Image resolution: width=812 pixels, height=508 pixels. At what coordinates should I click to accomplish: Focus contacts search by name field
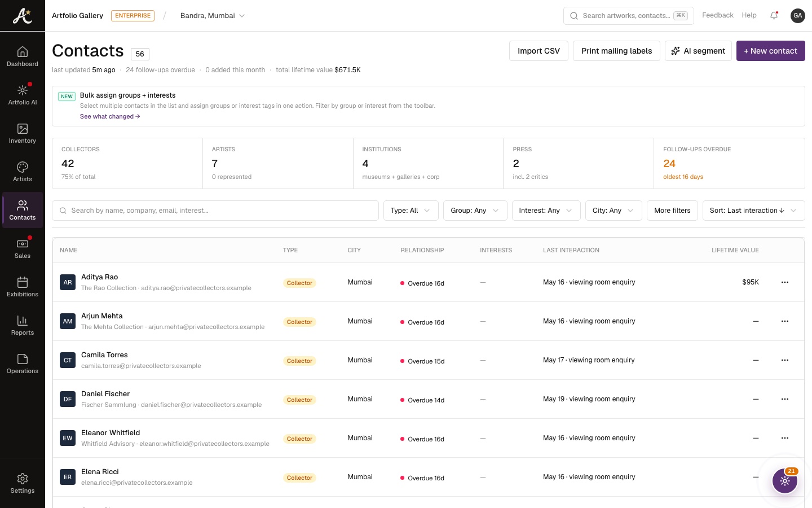coord(215,211)
